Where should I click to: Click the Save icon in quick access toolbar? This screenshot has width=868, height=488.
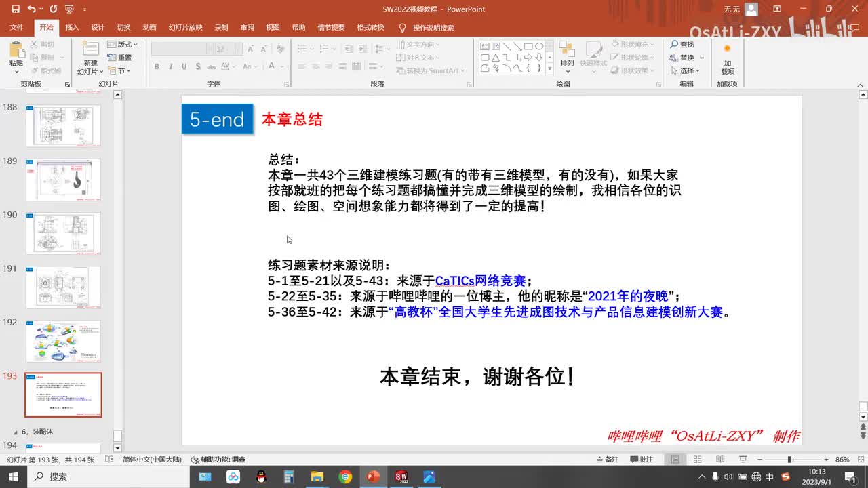[x=16, y=9]
